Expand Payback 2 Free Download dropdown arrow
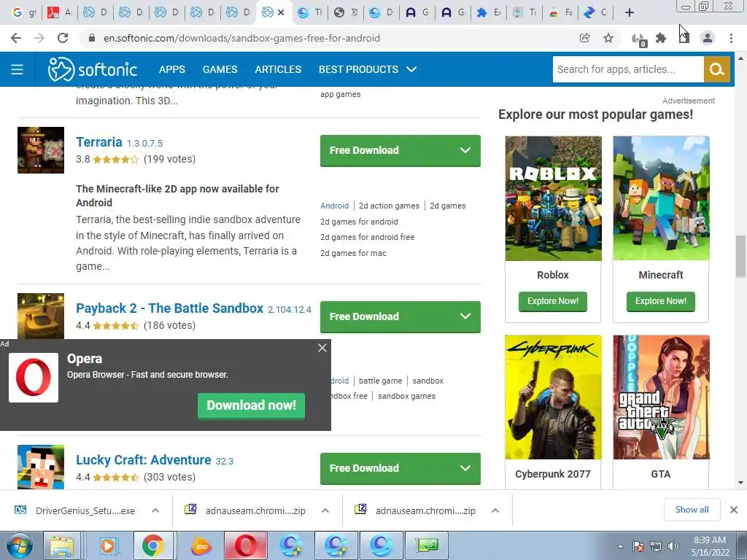Screen dimensions: 747x560 (465, 316)
